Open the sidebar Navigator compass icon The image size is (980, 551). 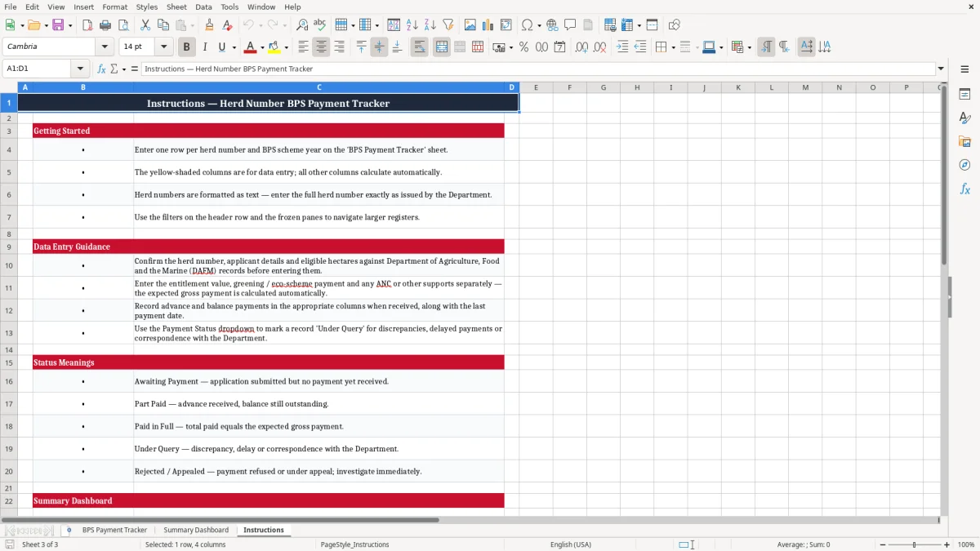point(964,165)
